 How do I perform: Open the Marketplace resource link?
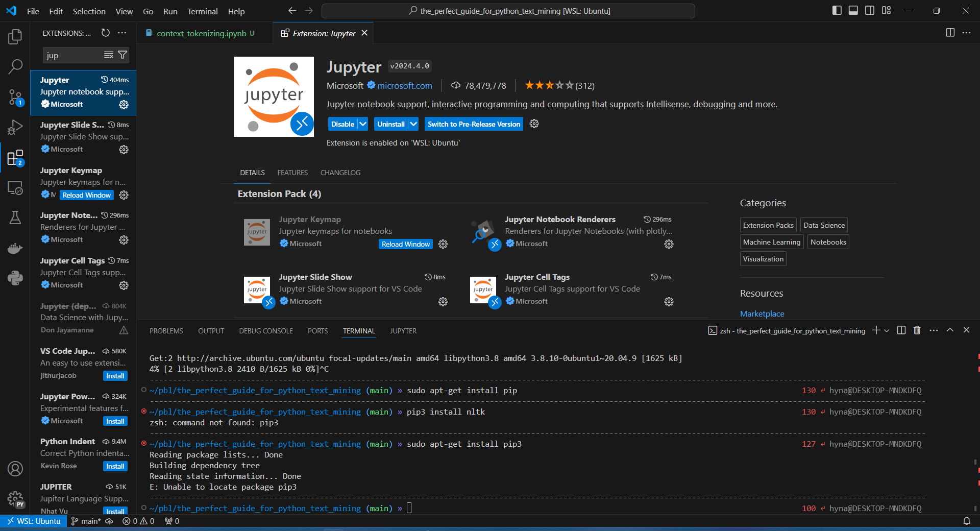[762, 313]
